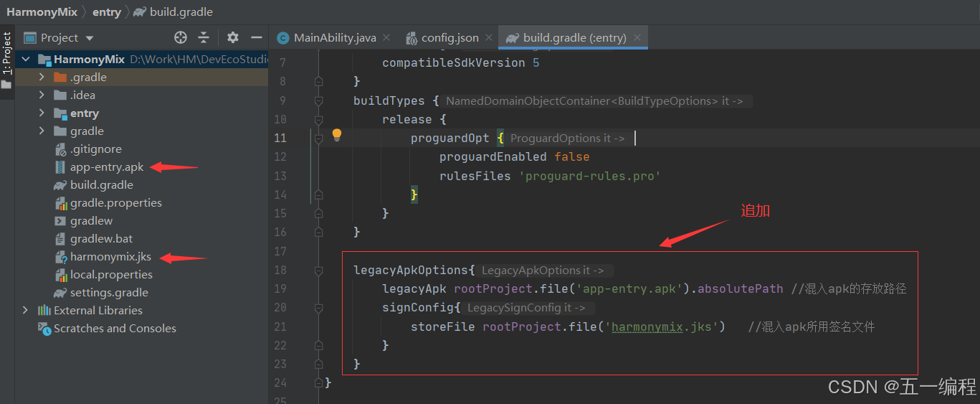Fold the signConfig block at line 20
980x404 pixels.
pos(318,308)
